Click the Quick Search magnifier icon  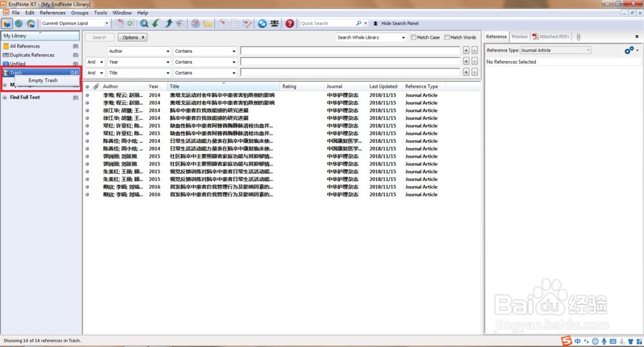pos(359,23)
